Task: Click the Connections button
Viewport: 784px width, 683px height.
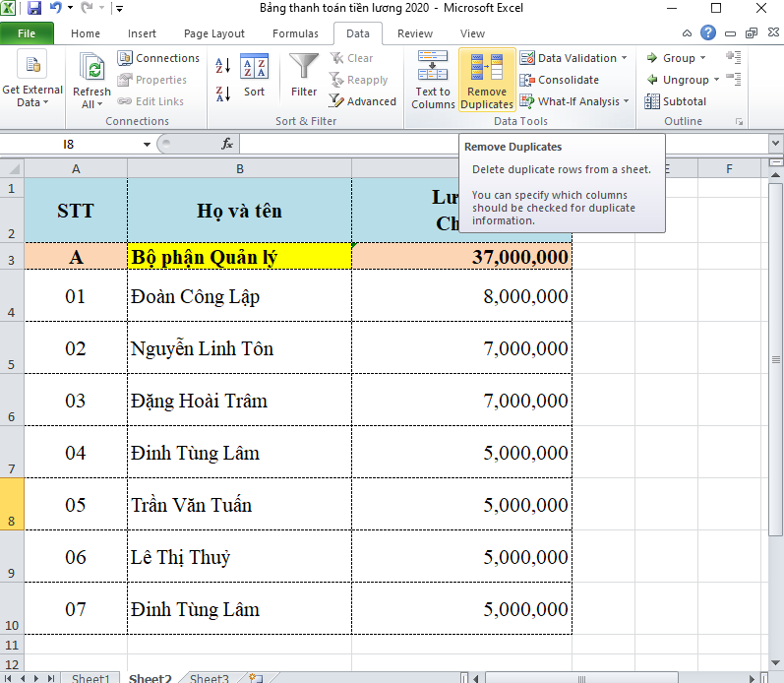Action: click(158, 58)
